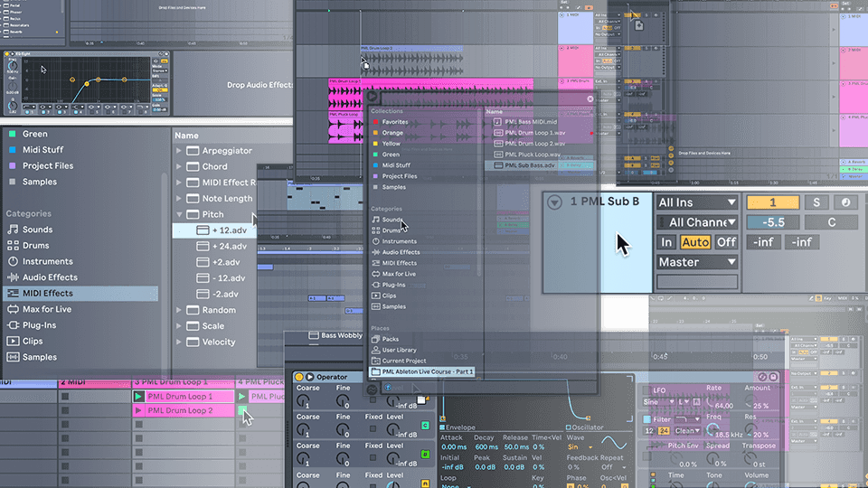868x488 pixels.
Task: Open the Wave Sin dropdown in Operator
Action: pos(580,447)
